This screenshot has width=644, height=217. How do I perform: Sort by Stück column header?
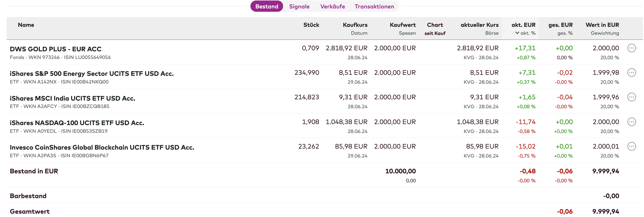[311, 25]
